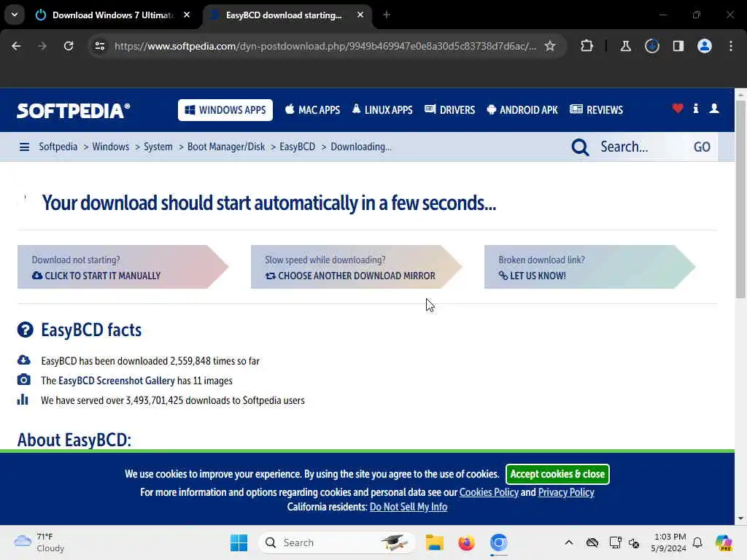This screenshot has height=560, width=747.
Task: Return to EasyBCD breadcrumb page
Action: click(x=298, y=147)
